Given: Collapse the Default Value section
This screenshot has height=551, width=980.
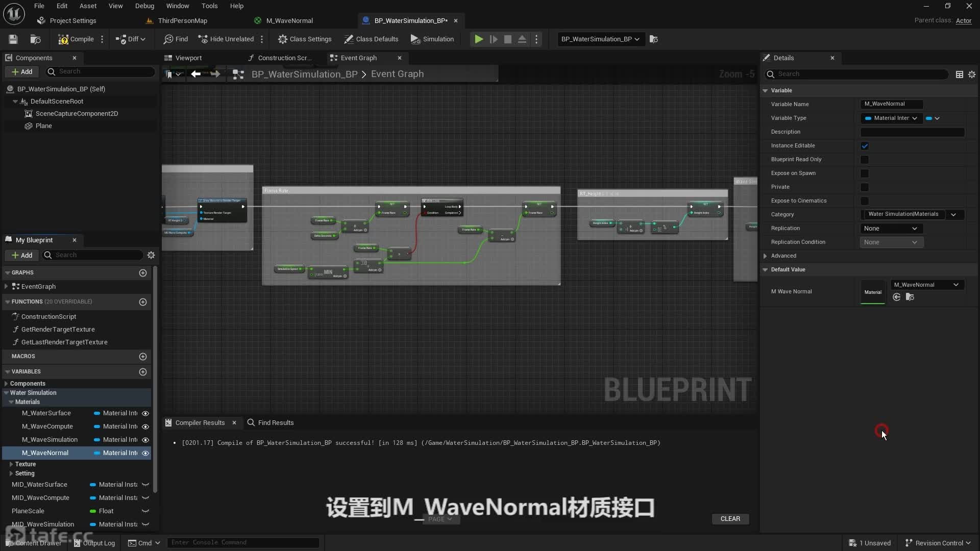Looking at the screenshot, I should pos(765,270).
